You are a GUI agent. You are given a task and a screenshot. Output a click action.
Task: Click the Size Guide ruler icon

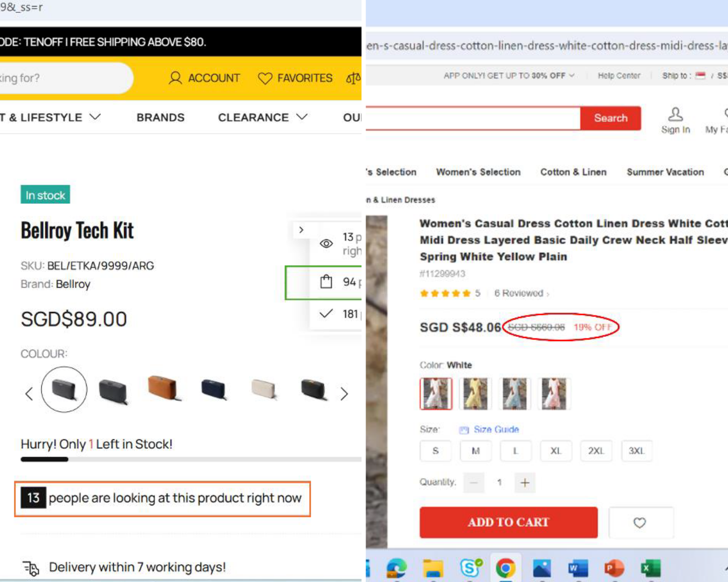pyautogui.click(x=464, y=430)
